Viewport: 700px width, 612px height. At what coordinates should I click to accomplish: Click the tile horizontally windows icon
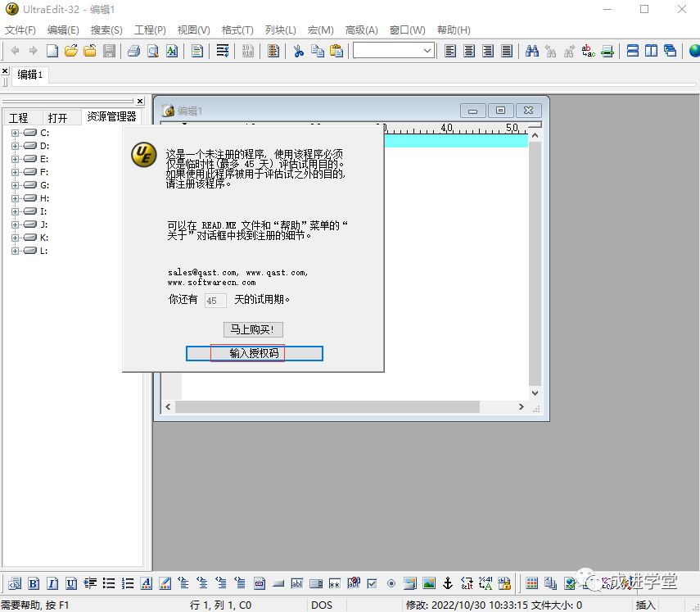click(633, 51)
